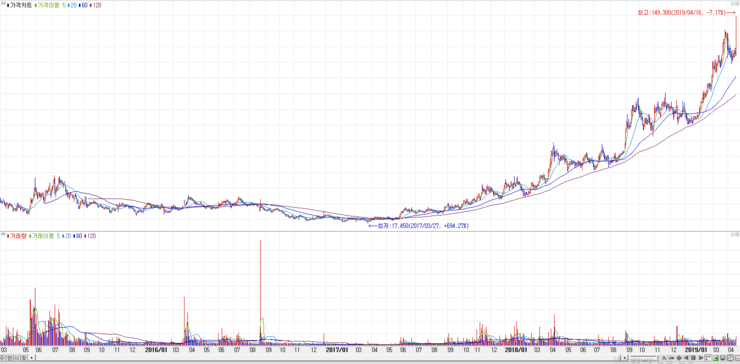Select the 20-day price moving average legend
Image resolution: width=740 pixels, height=364 pixels.
[73, 5]
